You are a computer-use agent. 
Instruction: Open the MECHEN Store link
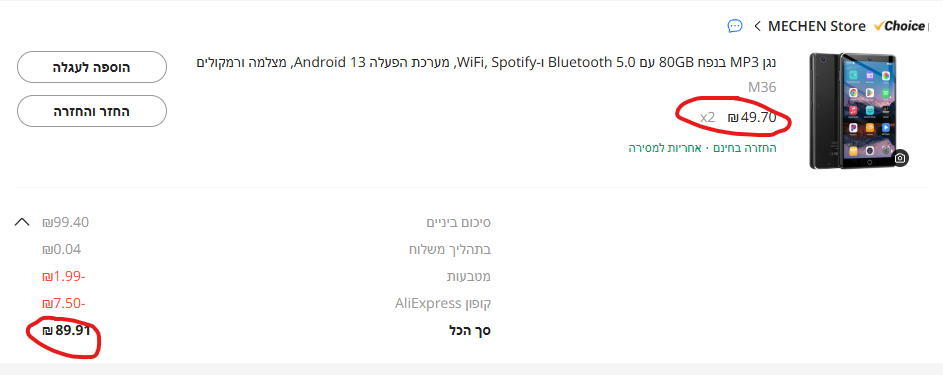(817, 26)
